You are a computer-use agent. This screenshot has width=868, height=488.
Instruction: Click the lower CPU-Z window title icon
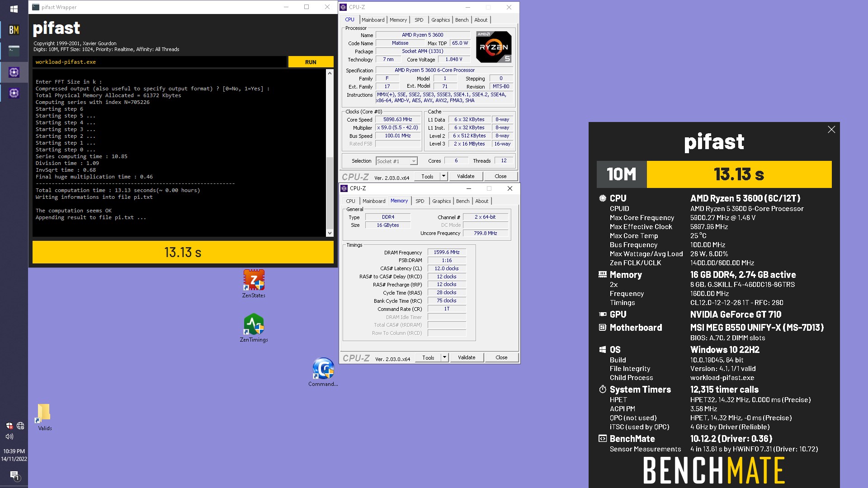(344, 188)
